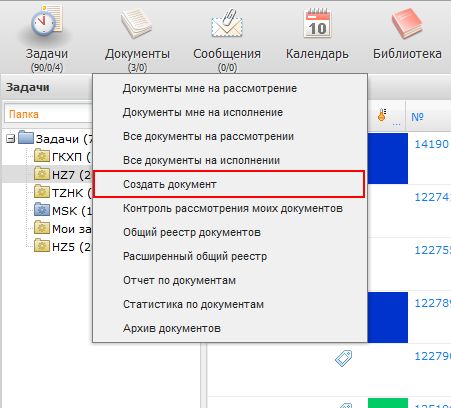Choose Общий реестр документов
451x408 pixels.
click(x=192, y=232)
